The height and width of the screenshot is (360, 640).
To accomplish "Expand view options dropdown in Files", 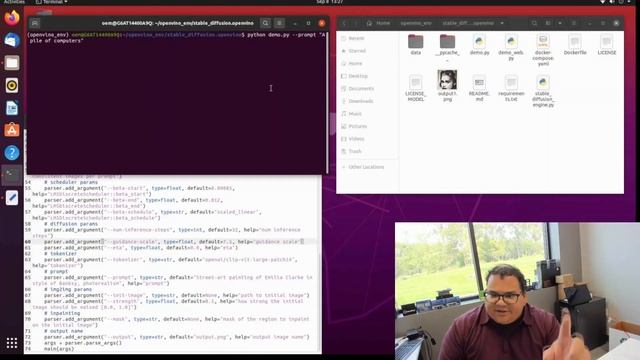I will pos(560,23).
